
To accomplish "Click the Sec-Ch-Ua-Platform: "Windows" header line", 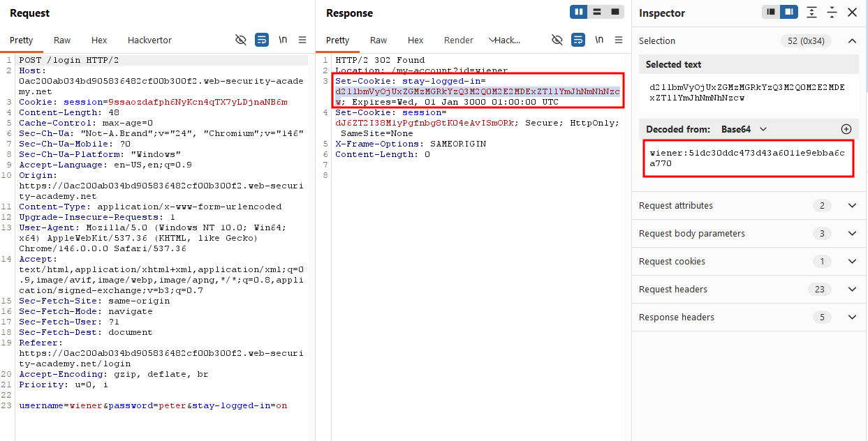I will [100, 154].
